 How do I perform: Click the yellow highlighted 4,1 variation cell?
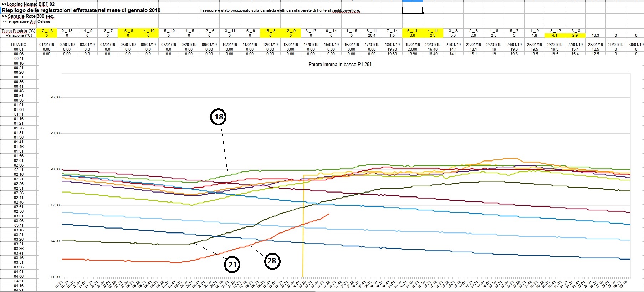554,35
